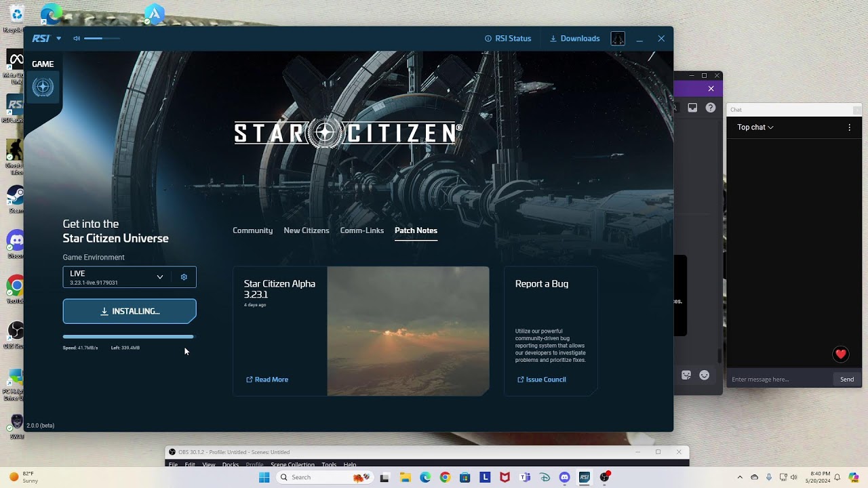Open the account avatar menu
Screen dimensions: 868x488
tap(618, 39)
